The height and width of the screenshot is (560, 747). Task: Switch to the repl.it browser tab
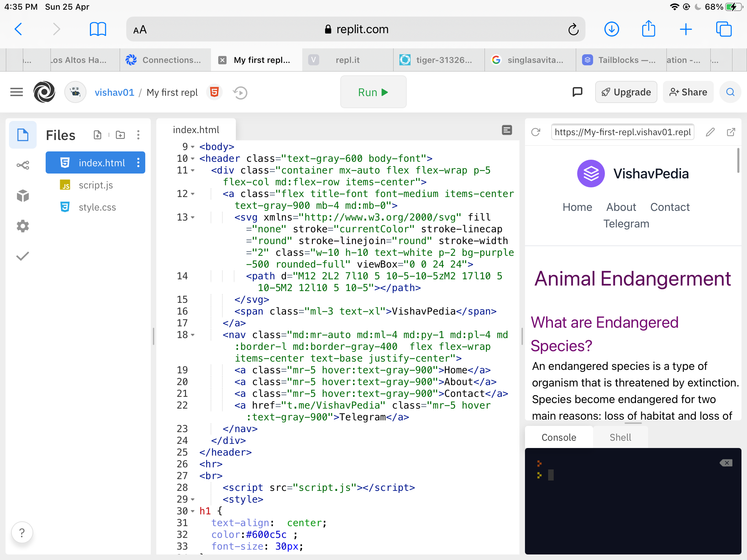pyautogui.click(x=347, y=60)
